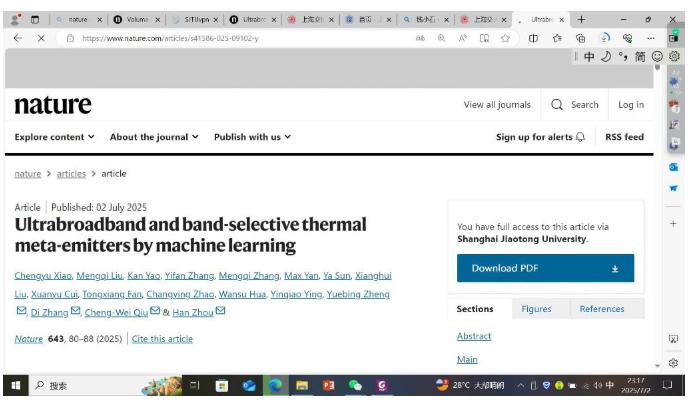
Task: Open a new browser tab with the plus button
Action: 581,20
